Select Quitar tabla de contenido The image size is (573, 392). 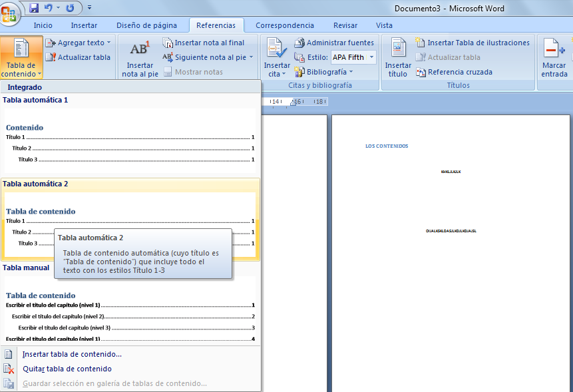click(67, 369)
